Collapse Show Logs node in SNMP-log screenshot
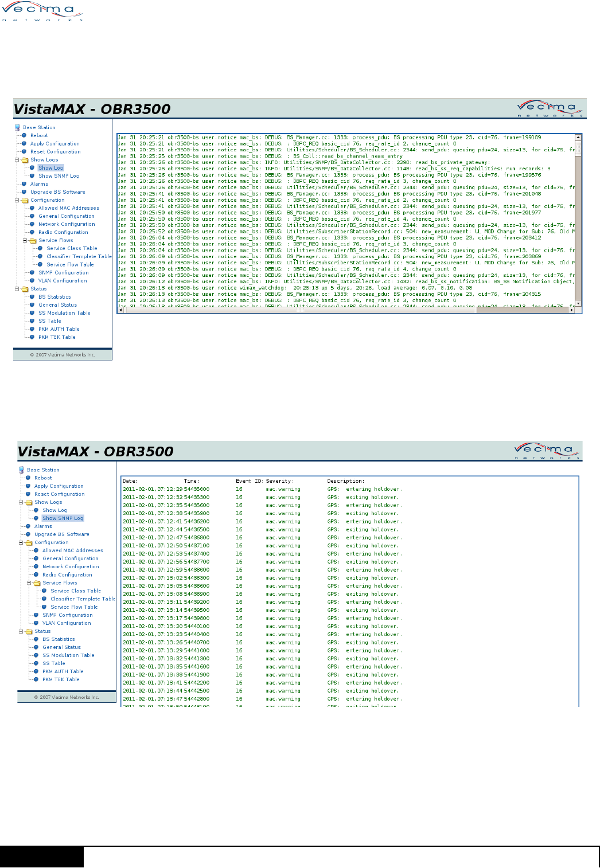 click(x=21, y=502)
